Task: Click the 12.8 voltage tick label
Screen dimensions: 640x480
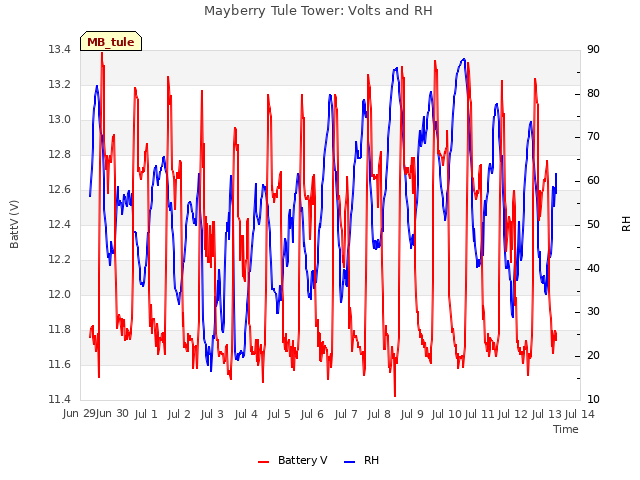Action: pos(59,155)
